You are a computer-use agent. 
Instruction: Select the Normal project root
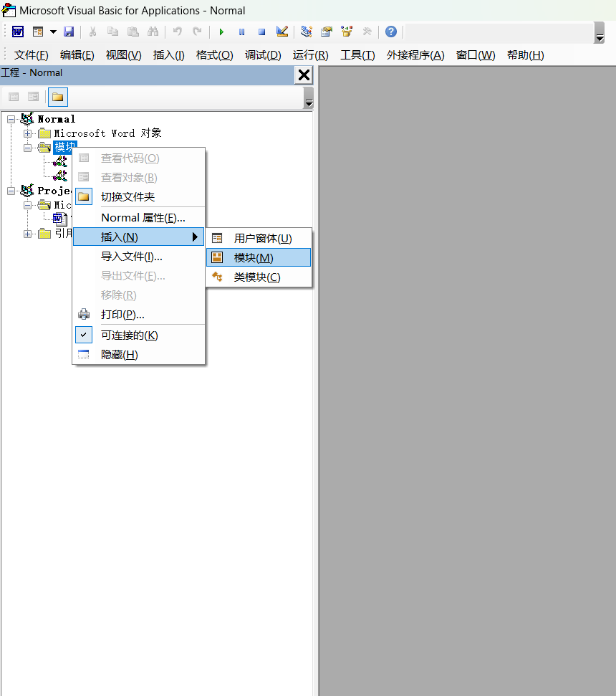57,119
